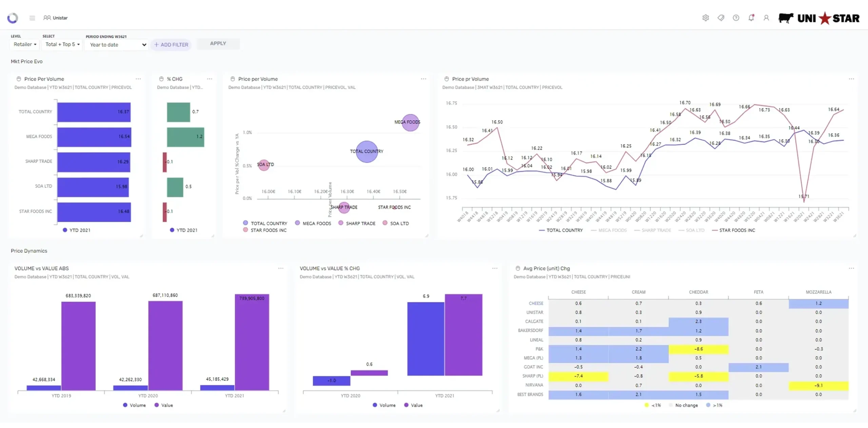Toggle MEGA FOODS legend in bubble chart
868x428 pixels.
tap(313, 223)
